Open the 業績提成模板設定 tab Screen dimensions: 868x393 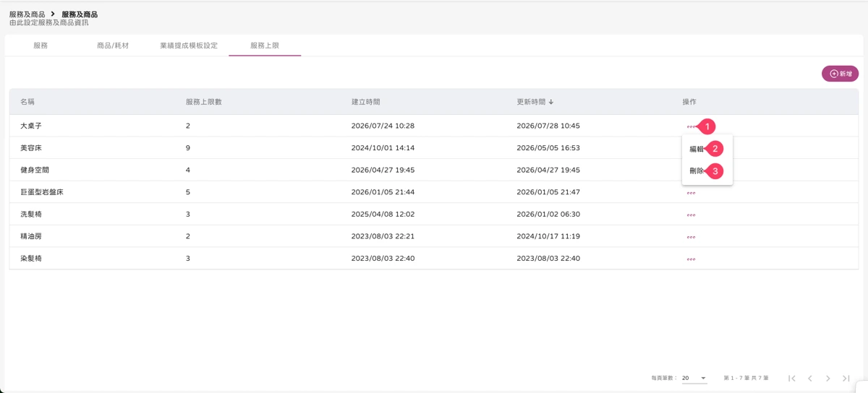pyautogui.click(x=189, y=46)
